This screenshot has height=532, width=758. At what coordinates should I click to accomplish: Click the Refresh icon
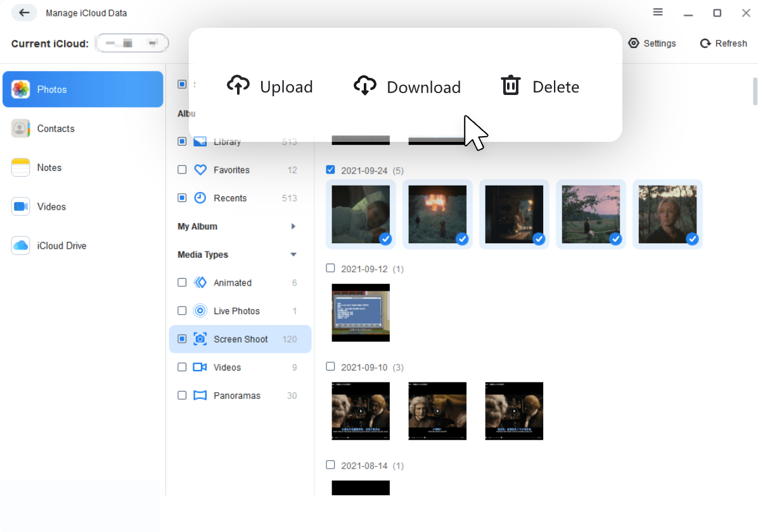[x=705, y=43]
